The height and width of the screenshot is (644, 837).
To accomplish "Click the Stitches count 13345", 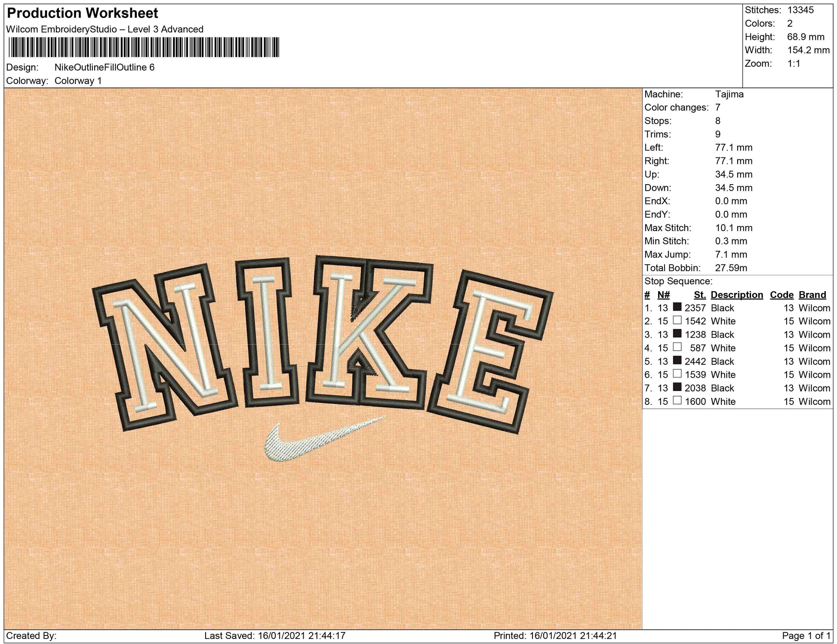I will (800, 10).
